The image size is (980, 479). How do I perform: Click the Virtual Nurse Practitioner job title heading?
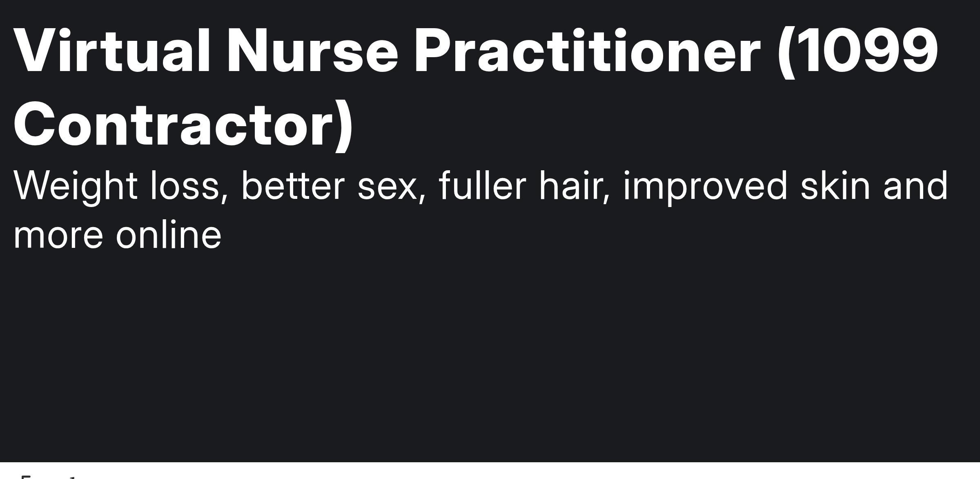coord(476,88)
